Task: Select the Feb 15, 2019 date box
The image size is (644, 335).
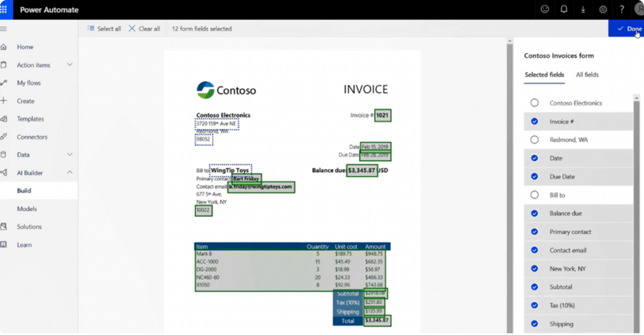Action: click(x=375, y=147)
